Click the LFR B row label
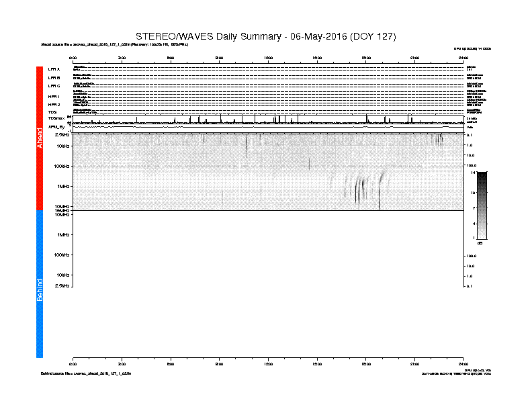The image size is (532, 411). point(54,78)
